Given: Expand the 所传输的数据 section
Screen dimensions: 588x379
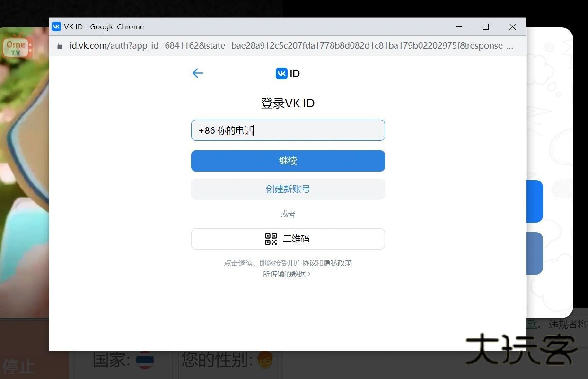Looking at the screenshot, I should [287, 274].
